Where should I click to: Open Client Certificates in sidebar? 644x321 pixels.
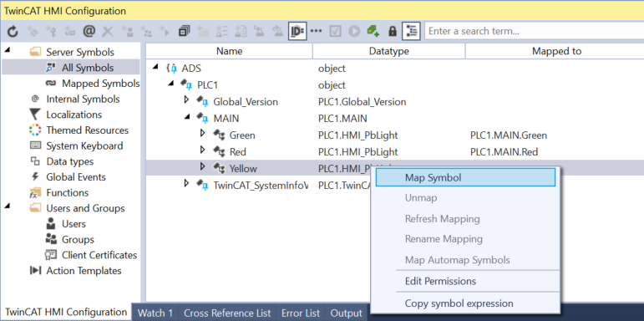[99, 255]
